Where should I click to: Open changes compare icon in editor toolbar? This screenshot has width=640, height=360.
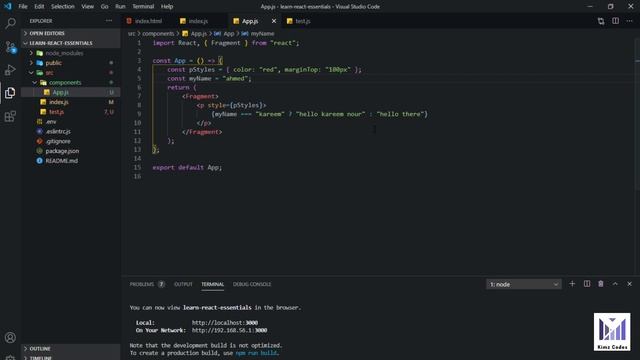click(601, 21)
